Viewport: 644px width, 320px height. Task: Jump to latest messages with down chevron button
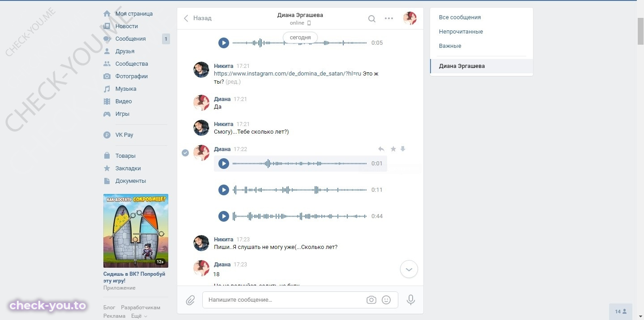click(x=409, y=269)
